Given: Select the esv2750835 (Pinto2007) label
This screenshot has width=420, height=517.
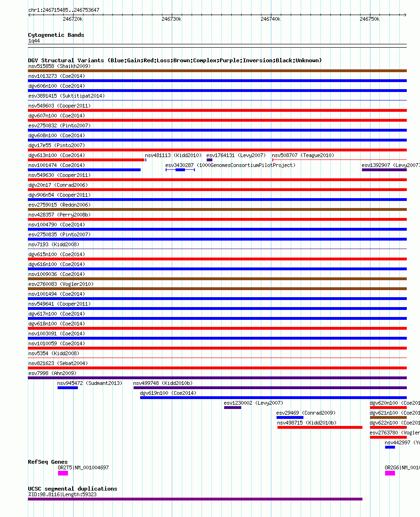Looking at the screenshot, I should [x=59, y=234].
